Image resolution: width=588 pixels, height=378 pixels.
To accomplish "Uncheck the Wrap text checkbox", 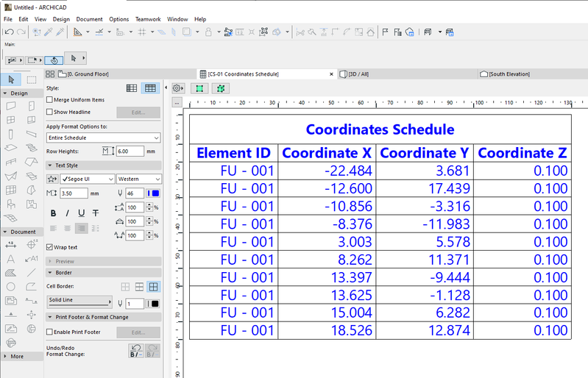I will (x=50, y=247).
